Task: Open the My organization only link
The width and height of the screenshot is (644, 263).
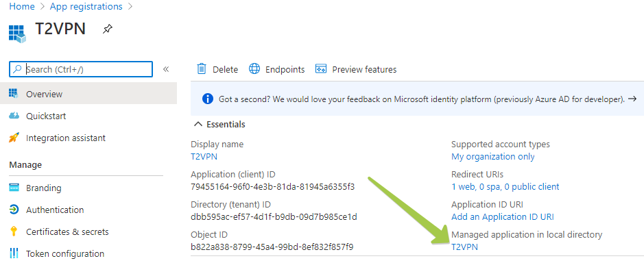Action: [x=493, y=156]
